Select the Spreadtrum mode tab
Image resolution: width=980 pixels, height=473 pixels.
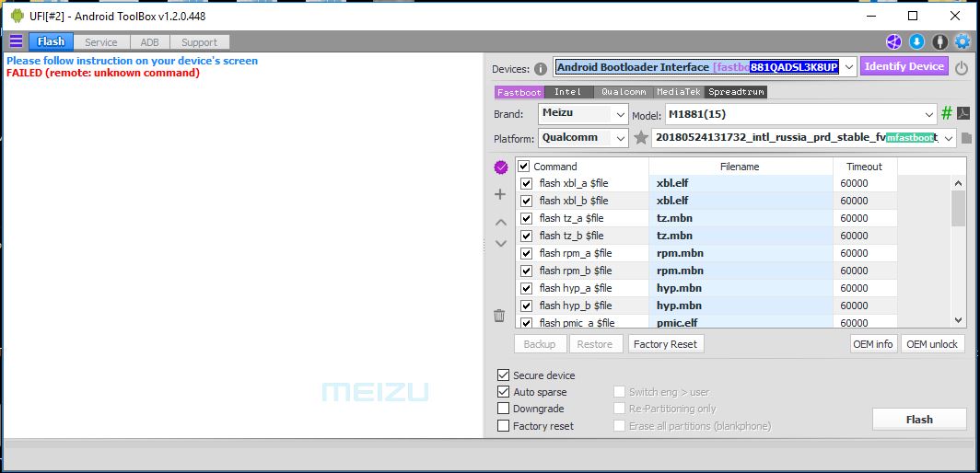click(x=736, y=92)
